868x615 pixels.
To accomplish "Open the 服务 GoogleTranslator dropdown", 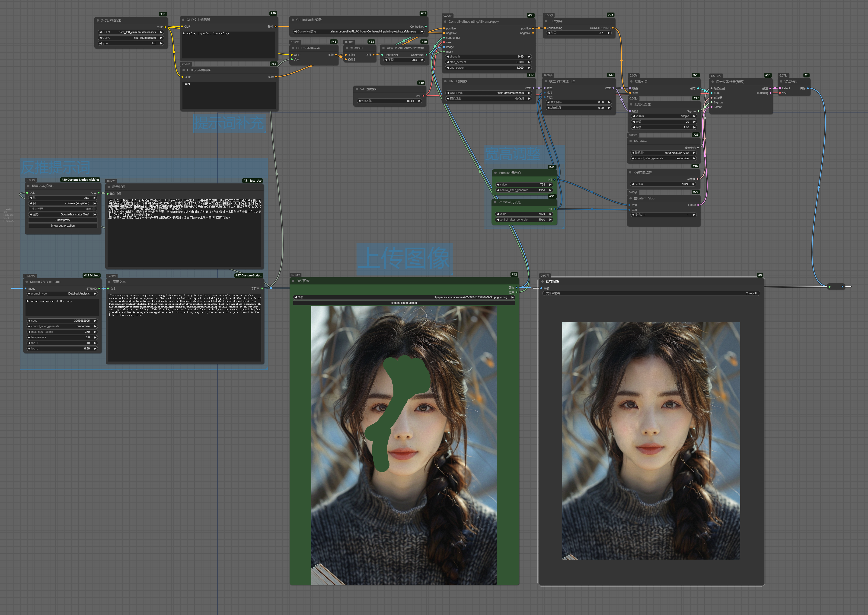I will (63, 215).
